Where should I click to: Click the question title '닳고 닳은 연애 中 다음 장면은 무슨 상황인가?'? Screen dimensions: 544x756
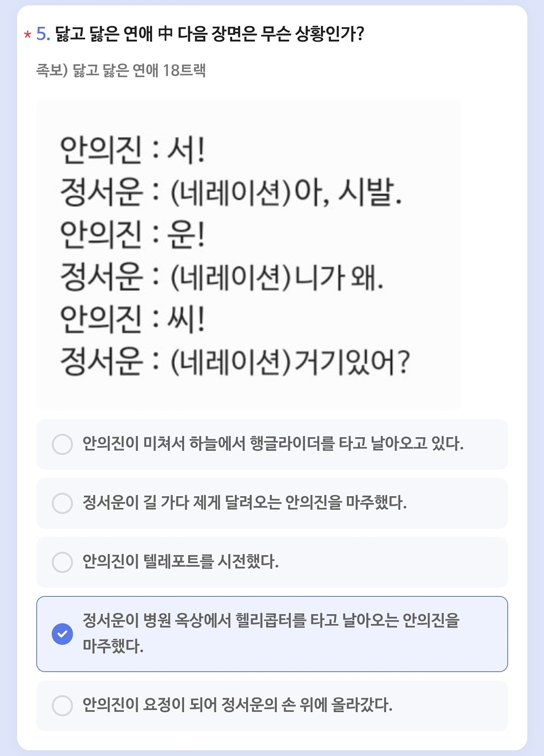(x=210, y=34)
